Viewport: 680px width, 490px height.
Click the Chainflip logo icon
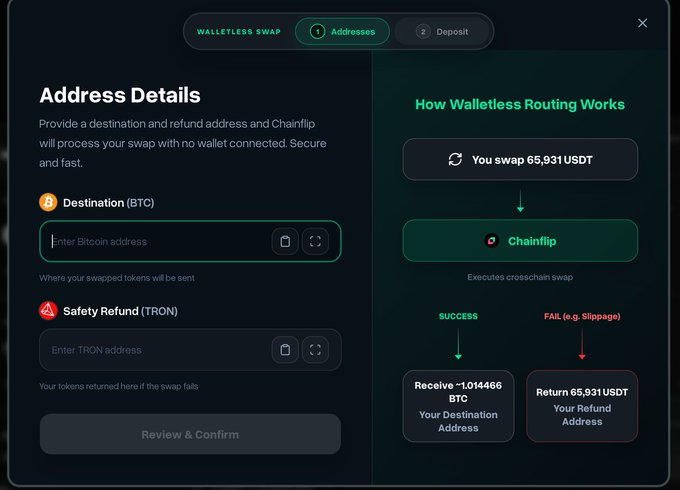click(491, 240)
